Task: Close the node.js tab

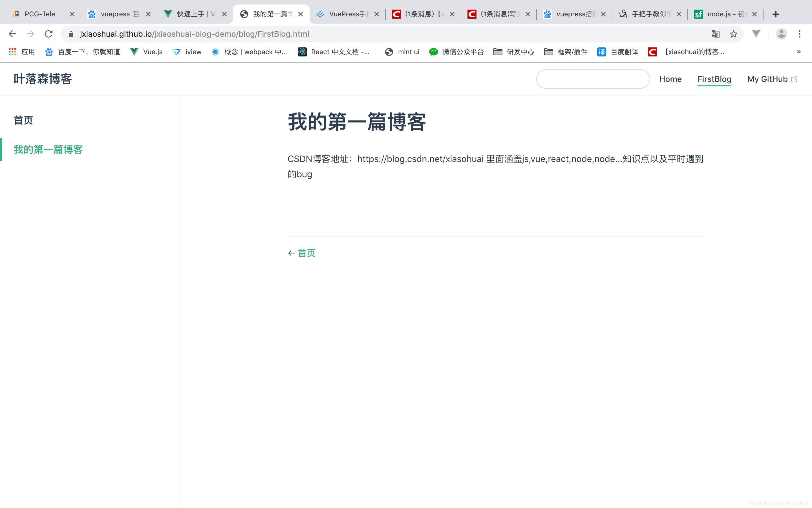Action: pyautogui.click(x=754, y=14)
